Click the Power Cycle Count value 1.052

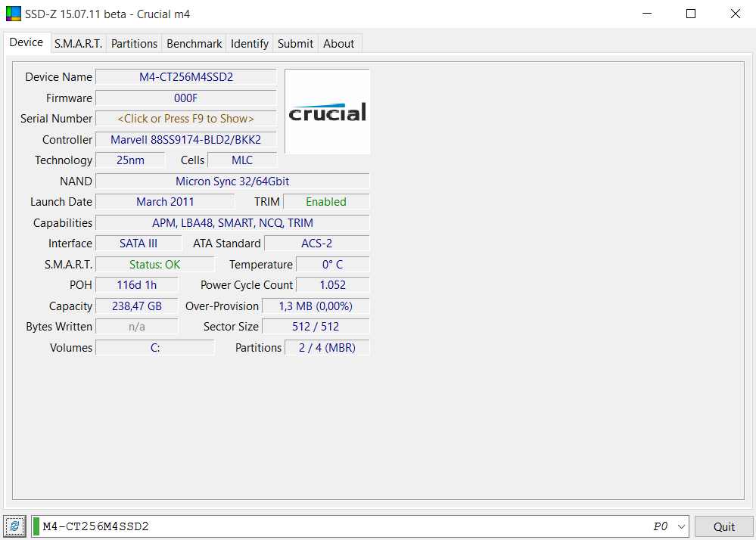(x=333, y=285)
